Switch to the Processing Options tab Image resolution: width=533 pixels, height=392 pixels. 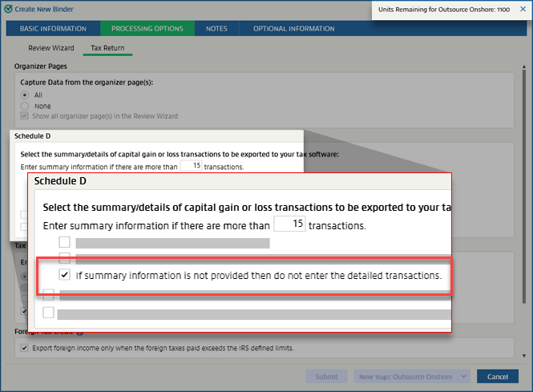coord(147,29)
